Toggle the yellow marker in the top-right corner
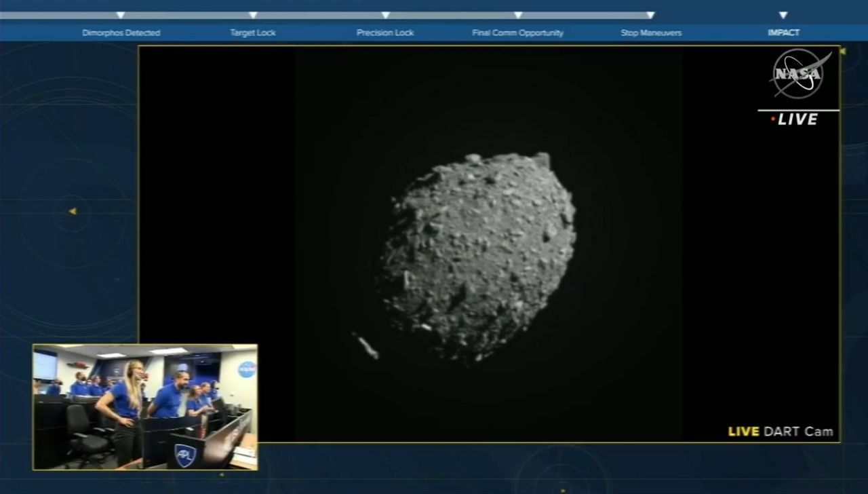Screen dimensions: 868x494 [x=843, y=51]
